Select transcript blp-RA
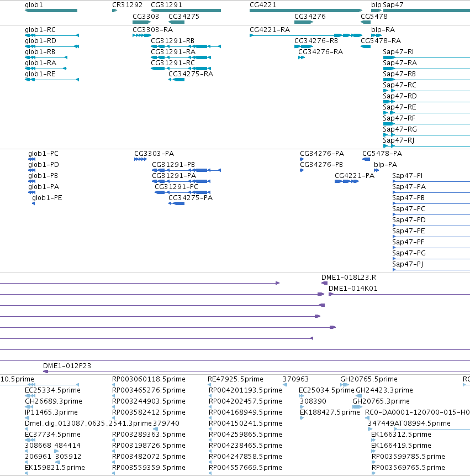470x476 pixels. point(383,30)
